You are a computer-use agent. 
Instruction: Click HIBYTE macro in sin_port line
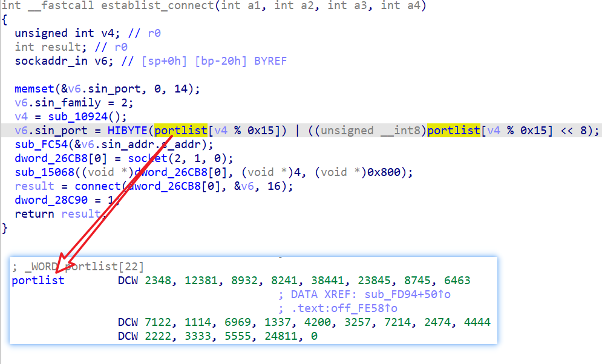128,131
